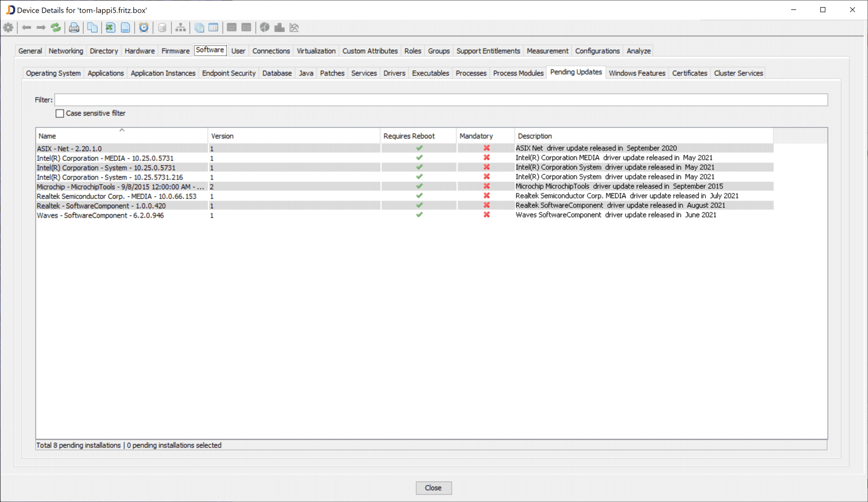Open the Windows Features sub-tab
868x502 pixels.
636,73
